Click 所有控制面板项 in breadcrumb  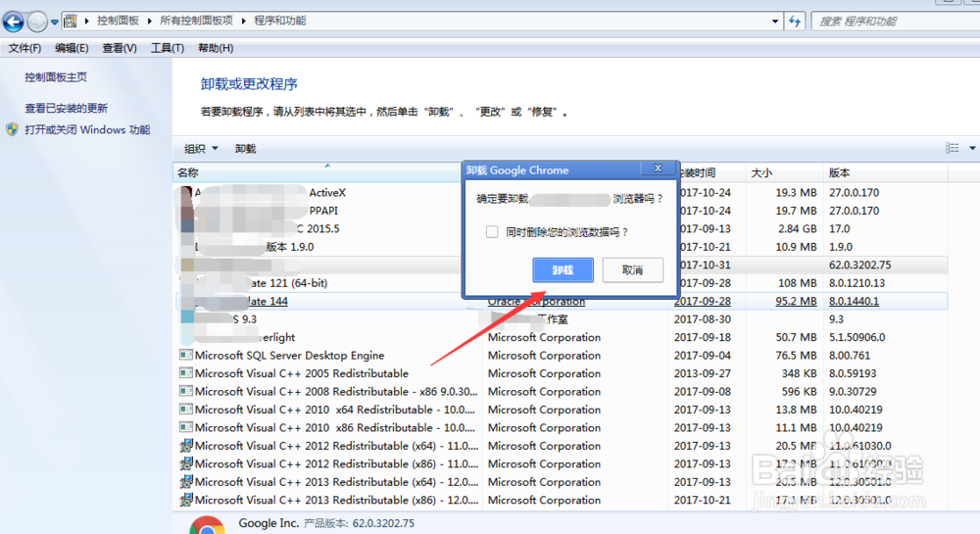pos(196,21)
